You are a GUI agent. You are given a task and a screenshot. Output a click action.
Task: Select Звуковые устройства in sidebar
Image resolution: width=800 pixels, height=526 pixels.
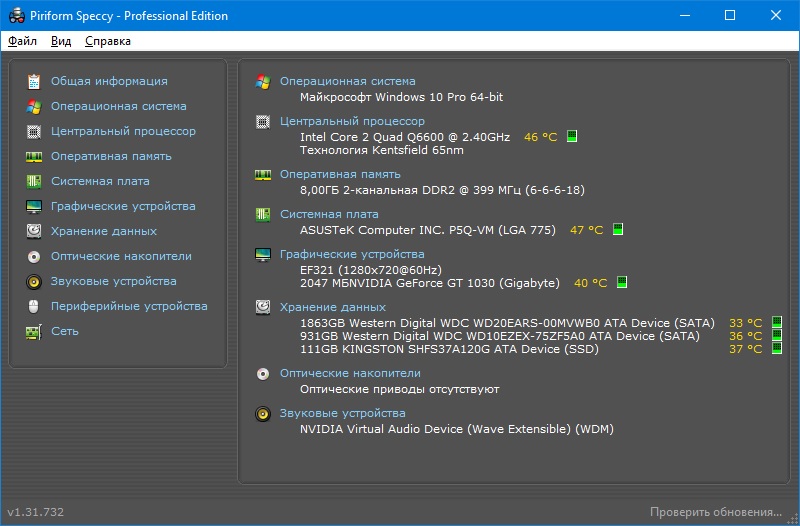pyautogui.click(x=113, y=281)
